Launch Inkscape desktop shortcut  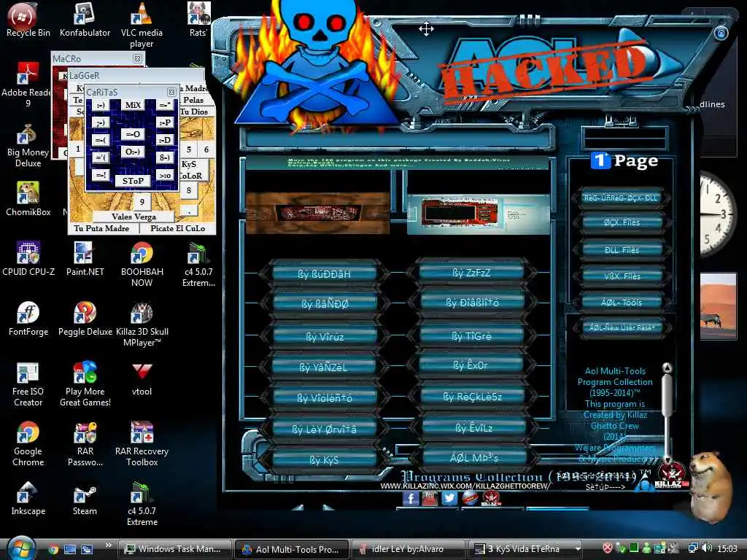[28, 498]
